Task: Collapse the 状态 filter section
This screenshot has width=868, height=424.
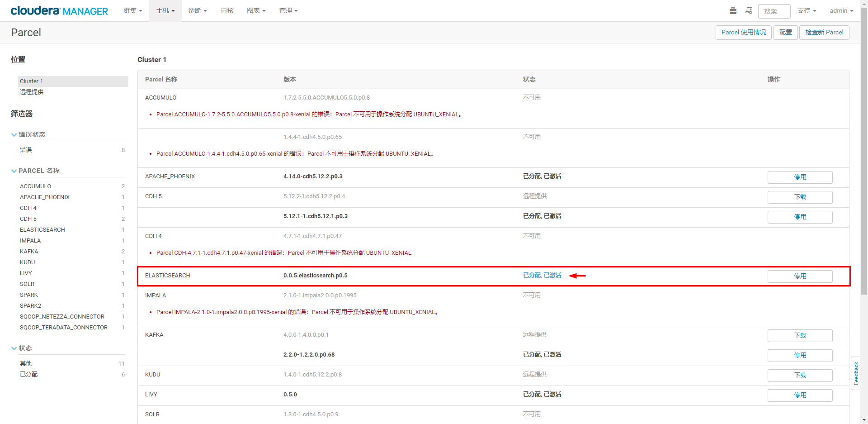Action: click(x=22, y=348)
